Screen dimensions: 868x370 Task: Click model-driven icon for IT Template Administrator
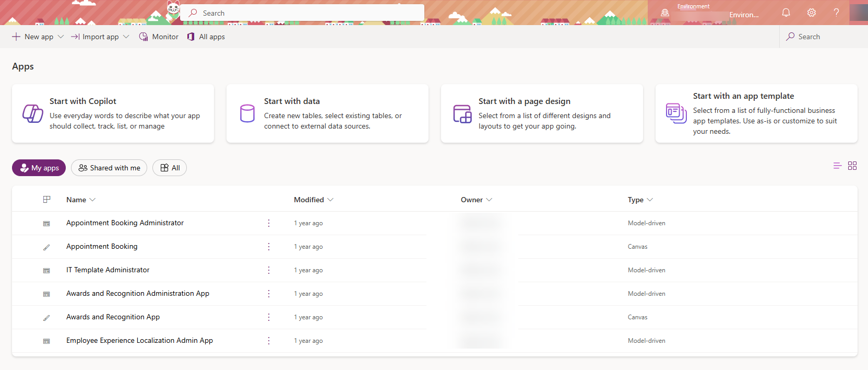pyautogui.click(x=46, y=271)
